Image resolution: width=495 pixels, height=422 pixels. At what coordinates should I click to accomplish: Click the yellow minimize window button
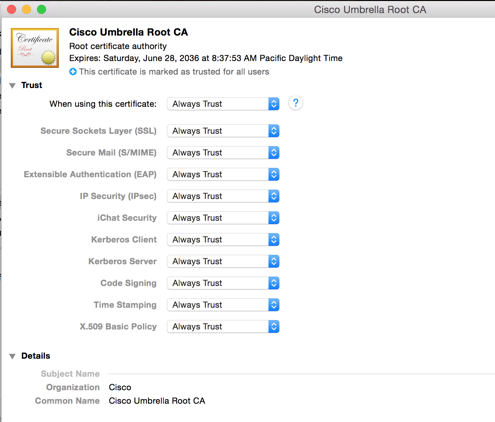27,9
